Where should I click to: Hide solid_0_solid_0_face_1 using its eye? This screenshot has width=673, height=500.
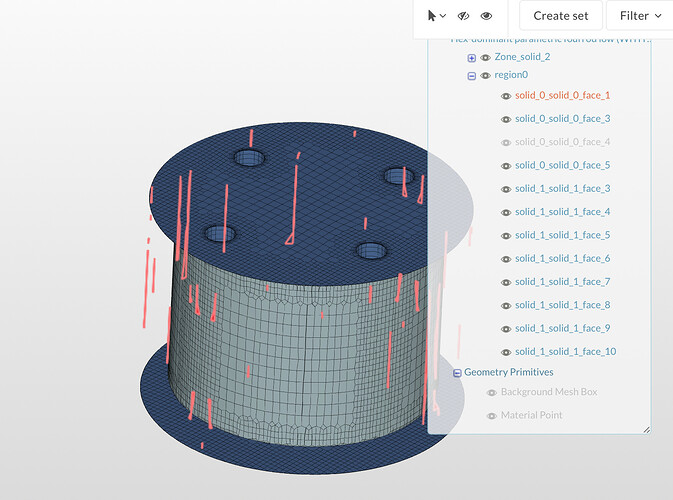point(506,96)
